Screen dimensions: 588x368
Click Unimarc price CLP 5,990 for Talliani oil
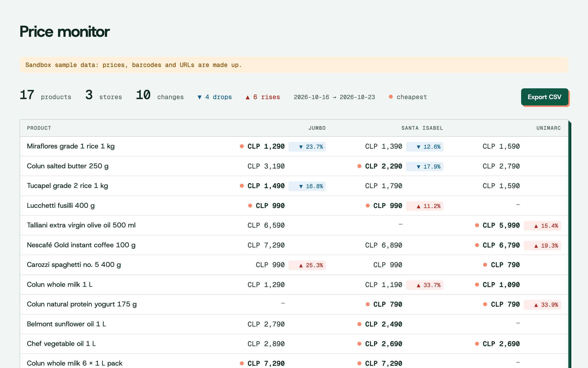(501, 225)
